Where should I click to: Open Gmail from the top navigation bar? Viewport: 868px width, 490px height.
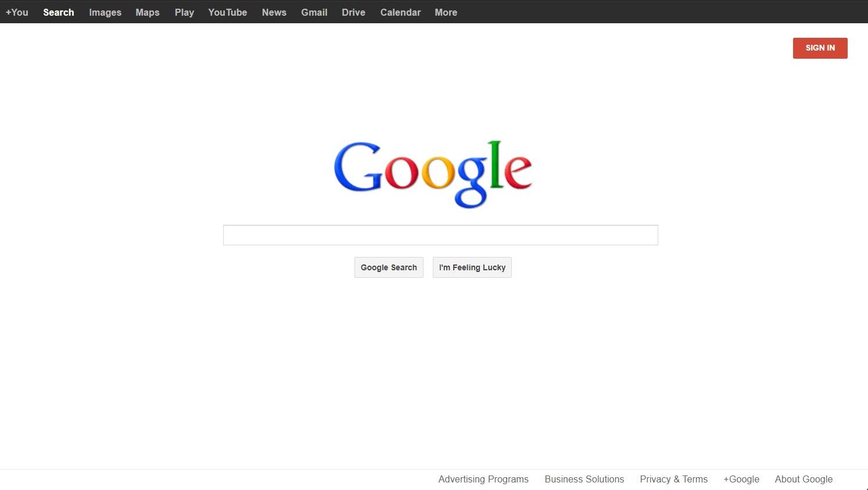click(314, 12)
